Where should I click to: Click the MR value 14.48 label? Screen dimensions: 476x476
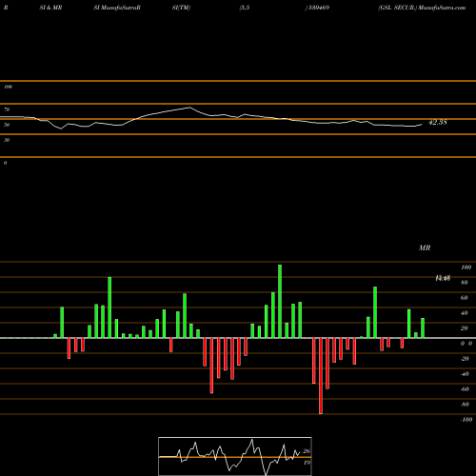443,278
